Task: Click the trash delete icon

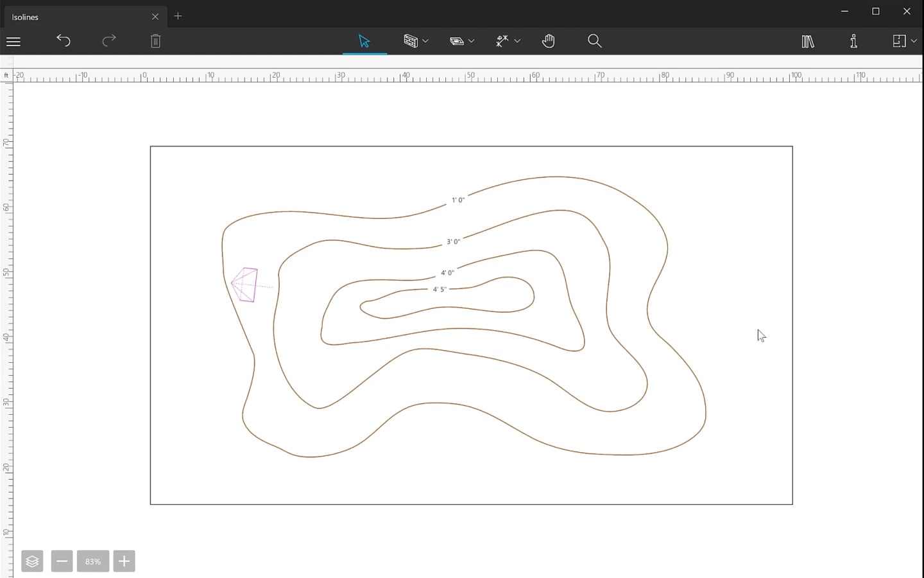Action: click(155, 41)
